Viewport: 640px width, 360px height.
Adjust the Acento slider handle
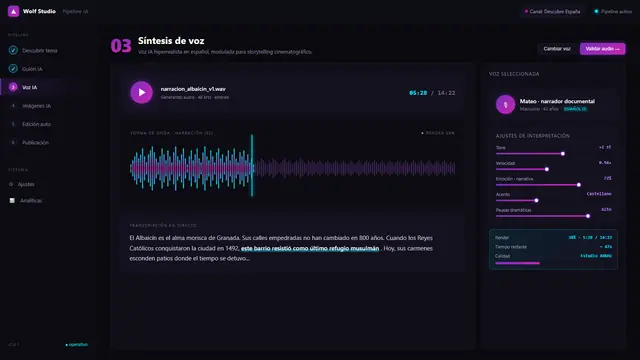coord(536,200)
